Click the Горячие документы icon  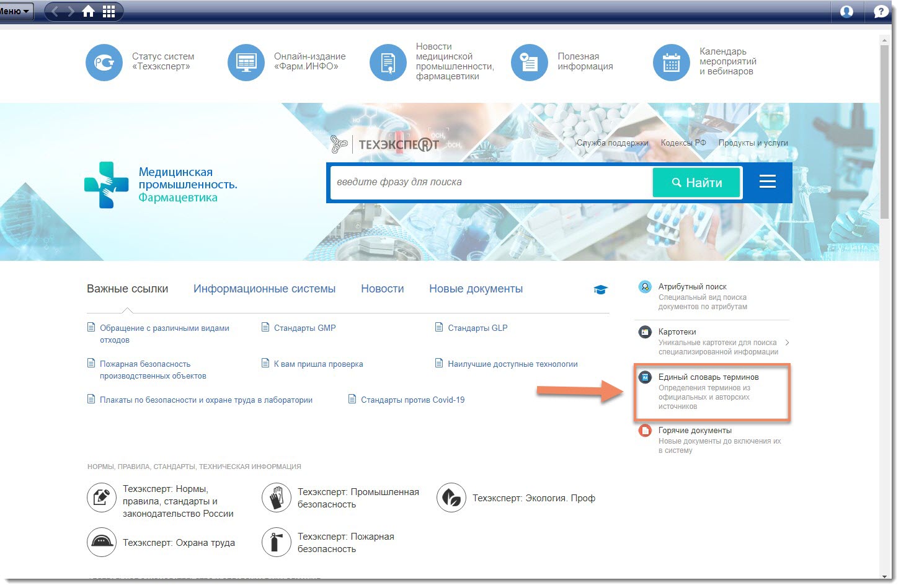click(x=645, y=431)
